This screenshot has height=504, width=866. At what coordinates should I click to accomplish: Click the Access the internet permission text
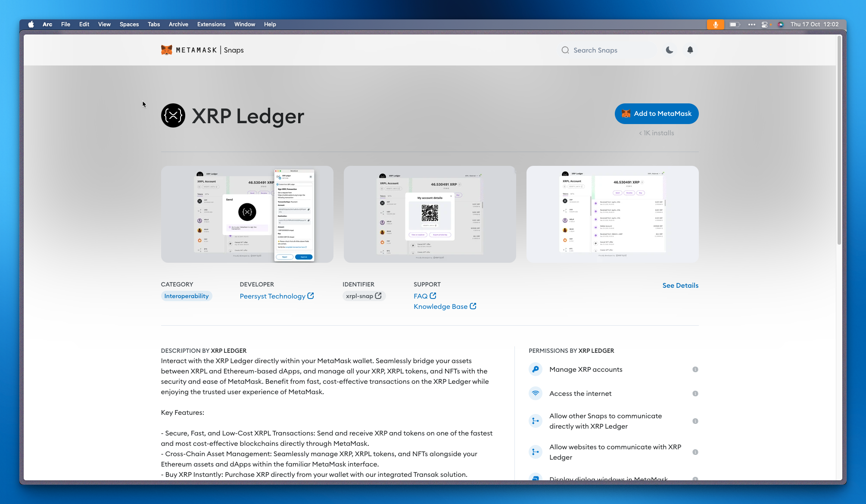pos(580,393)
